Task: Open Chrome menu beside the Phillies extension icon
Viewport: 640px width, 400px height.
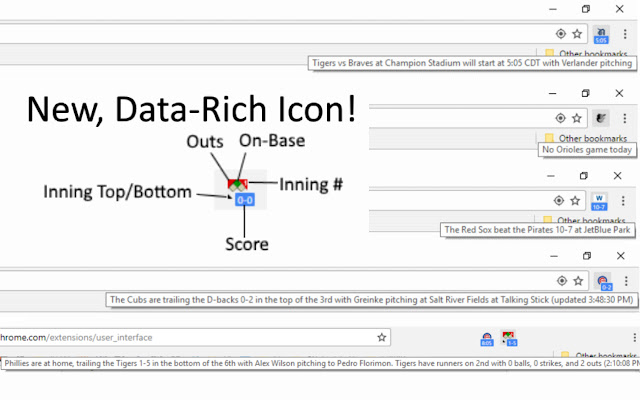Action: pos(634,337)
